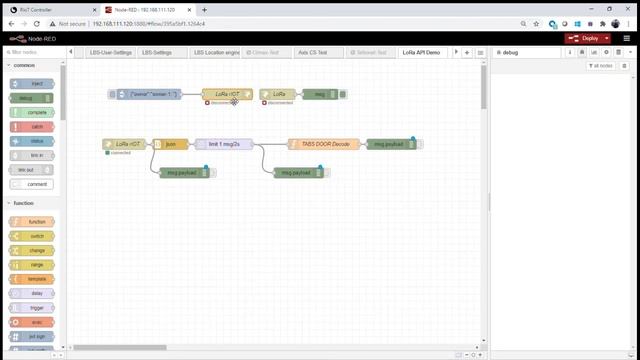The height and width of the screenshot is (360, 640).
Task: Select the LoRa API Demo flow tab
Action: 422,53
